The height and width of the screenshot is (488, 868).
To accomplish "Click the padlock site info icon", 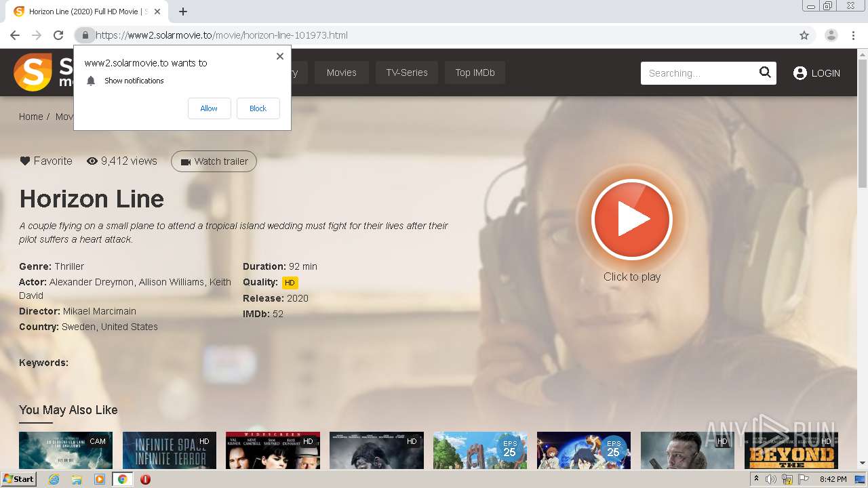I will 85,35.
